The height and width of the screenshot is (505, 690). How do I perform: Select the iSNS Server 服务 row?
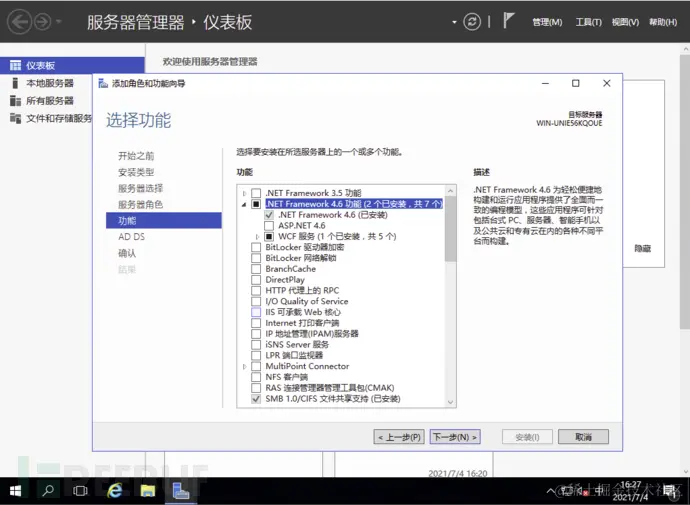(x=297, y=344)
